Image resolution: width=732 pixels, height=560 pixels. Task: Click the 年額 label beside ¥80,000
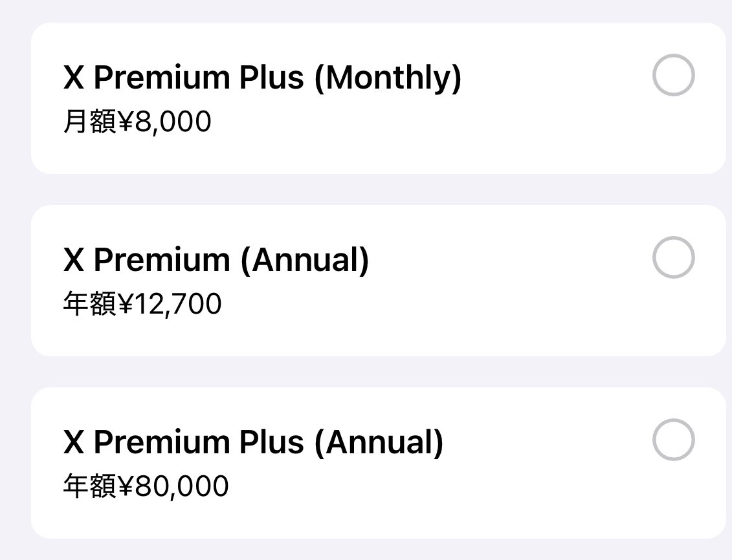(89, 486)
